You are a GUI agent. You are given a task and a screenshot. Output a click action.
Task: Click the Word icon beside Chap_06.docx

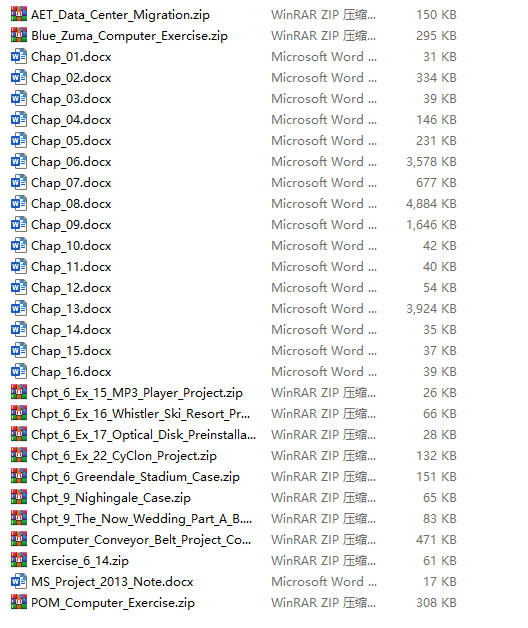tap(19, 161)
